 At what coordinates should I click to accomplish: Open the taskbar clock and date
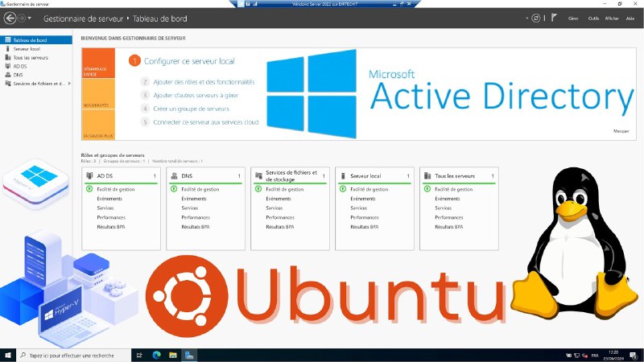coord(613,356)
